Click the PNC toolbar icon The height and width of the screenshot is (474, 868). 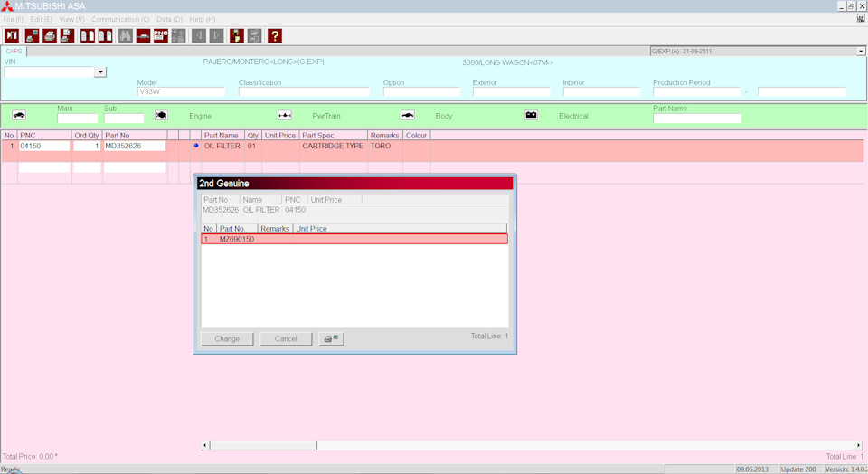click(x=161, y=36)
